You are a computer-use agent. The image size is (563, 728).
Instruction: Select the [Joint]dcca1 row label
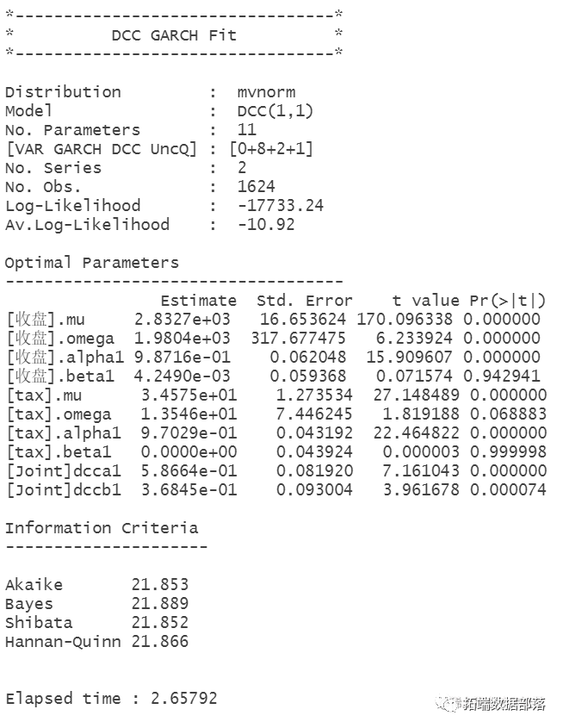pyautogui.click(x=64, y=470)
